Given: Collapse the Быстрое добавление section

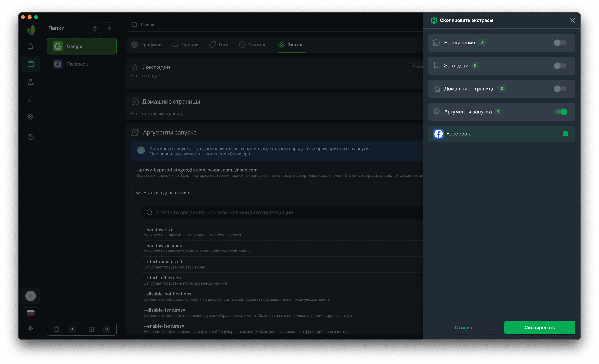Looking at the screenshot, I should (x=277, y=193).
